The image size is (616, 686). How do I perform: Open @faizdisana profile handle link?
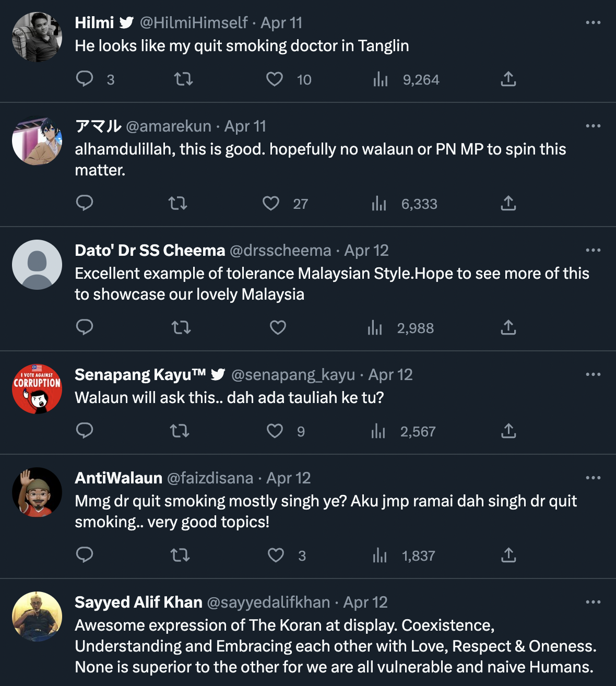pyautogui.click(x=209, y=478)
